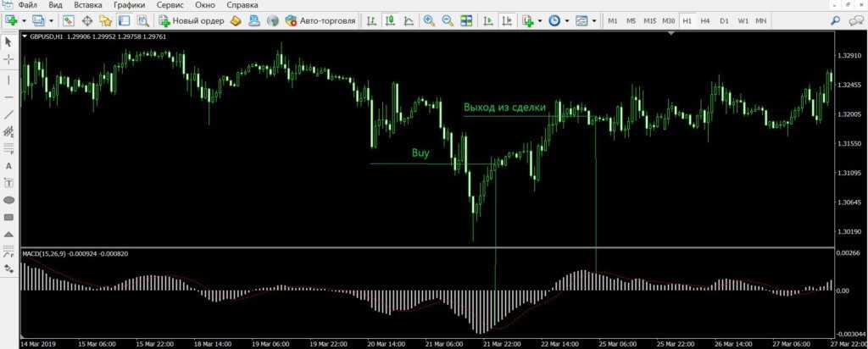
Task: Toggle Авто-торговля on or off
Action: (320, 20)
